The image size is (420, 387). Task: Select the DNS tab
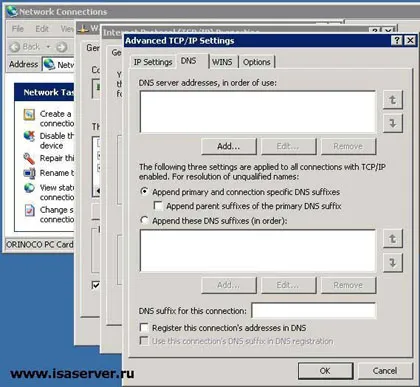(x=189, y=61)
